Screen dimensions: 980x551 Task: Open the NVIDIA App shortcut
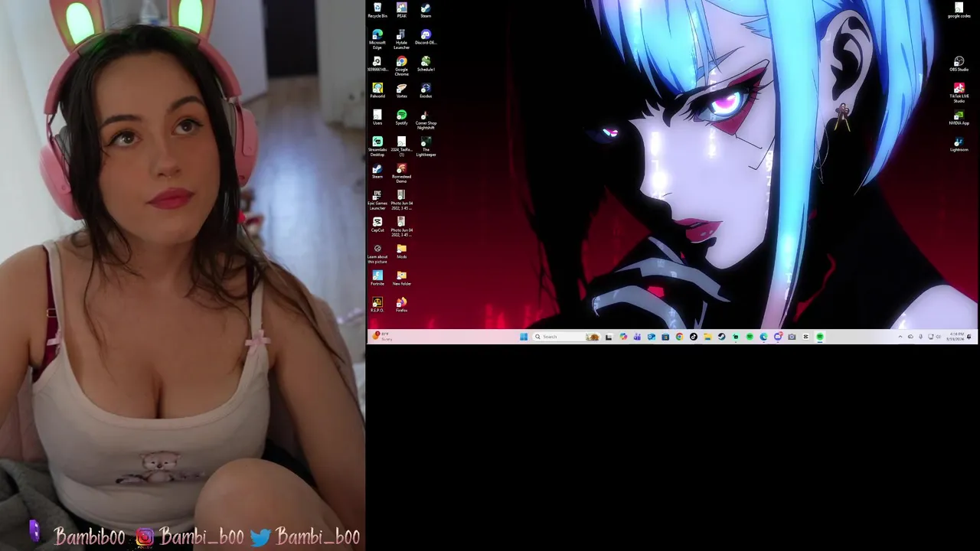(959, 117)
